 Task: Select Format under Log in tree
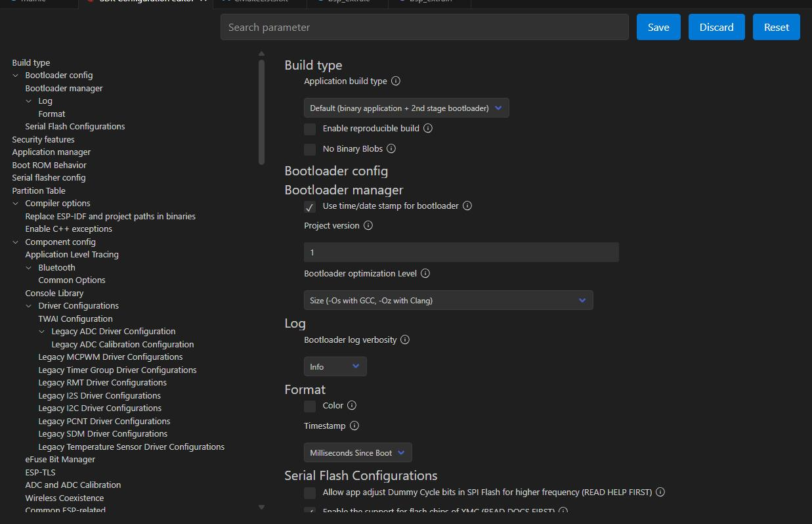coord(51,114)
